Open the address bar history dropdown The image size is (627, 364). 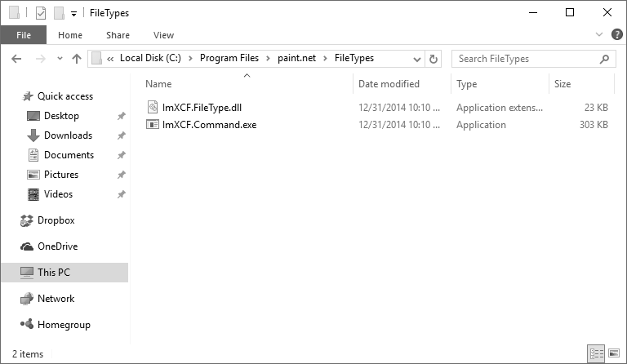[x=417, y=59]
